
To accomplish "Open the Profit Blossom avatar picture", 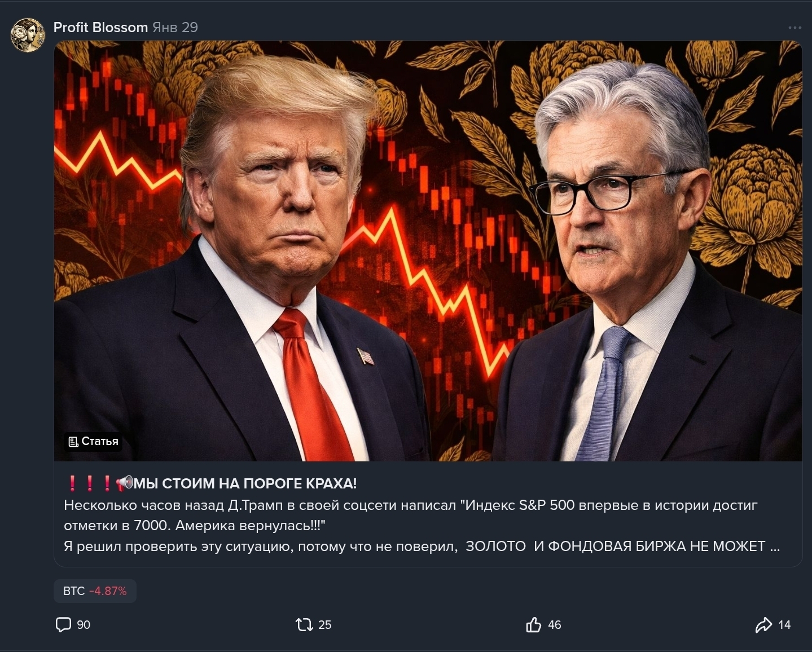I will click(x=28, y=35).
